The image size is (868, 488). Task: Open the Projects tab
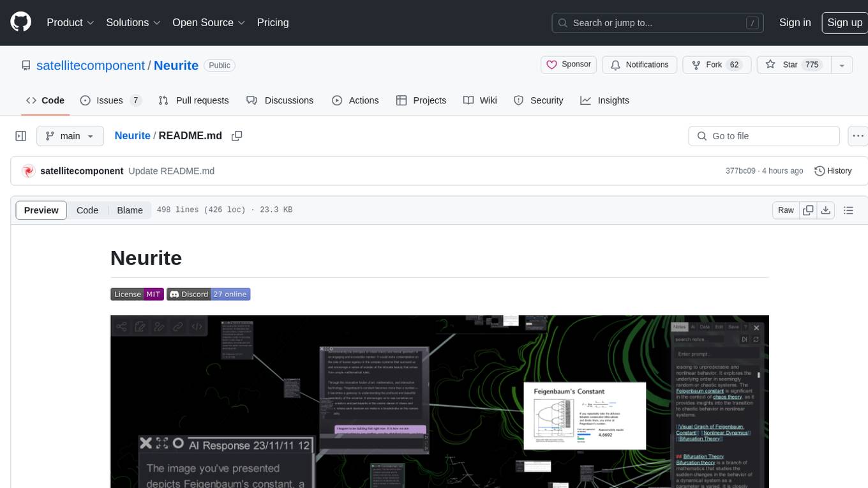421,100
